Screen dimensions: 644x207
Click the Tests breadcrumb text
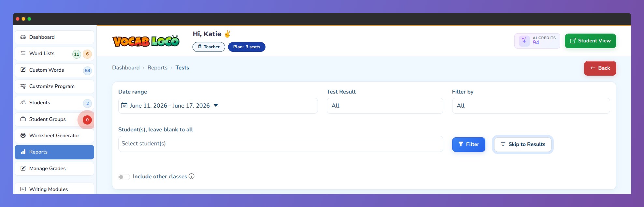[x=182, y=67]
